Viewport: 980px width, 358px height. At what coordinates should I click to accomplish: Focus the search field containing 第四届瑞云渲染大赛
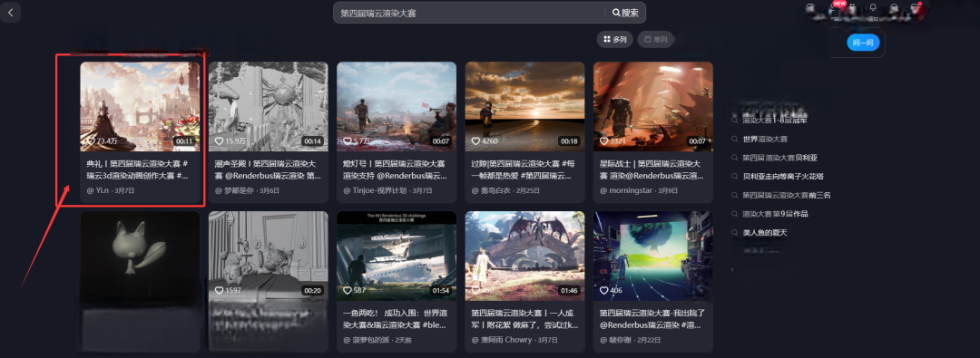click(469, 13)
